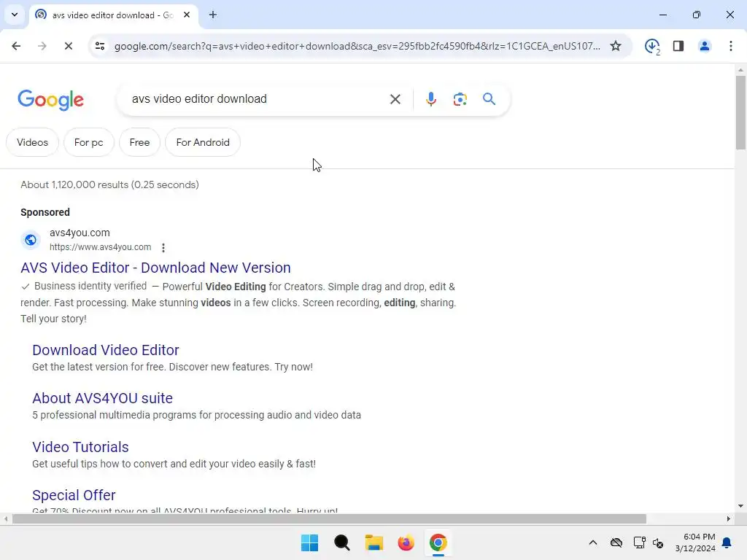Open Chrome three-dot menu
Screen dimensions: 747x560
730,46
